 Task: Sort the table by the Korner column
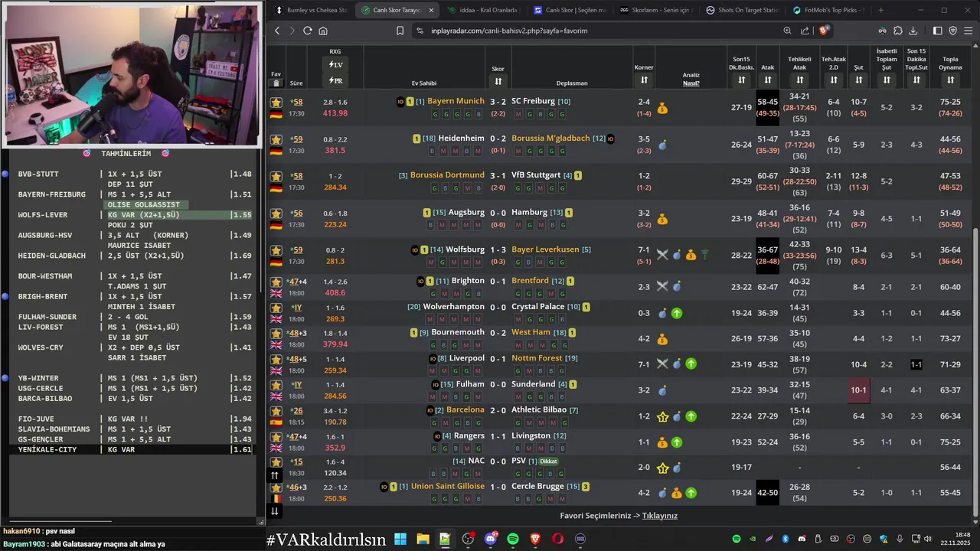[644, 80]
